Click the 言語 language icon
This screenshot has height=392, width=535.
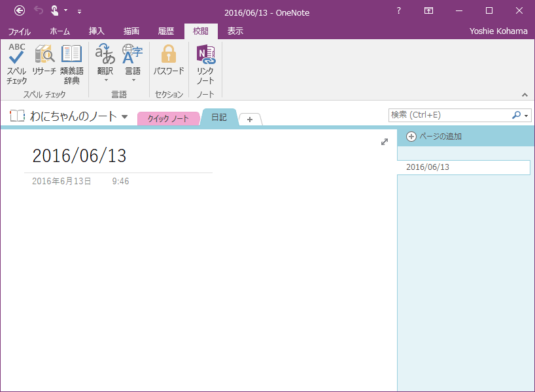[x=133, y=54]
